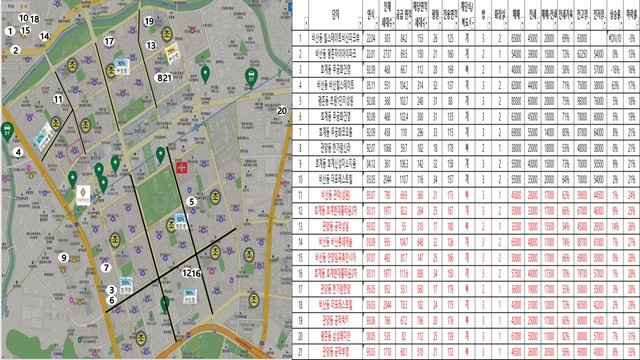Click the yellow percentage label below marker 13
The image size is (640, 360).
pos(172,53)
